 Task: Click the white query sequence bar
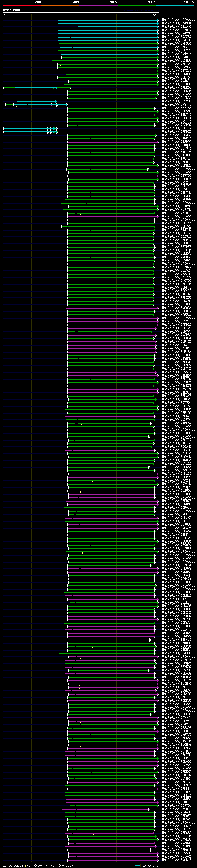(81, 12)
